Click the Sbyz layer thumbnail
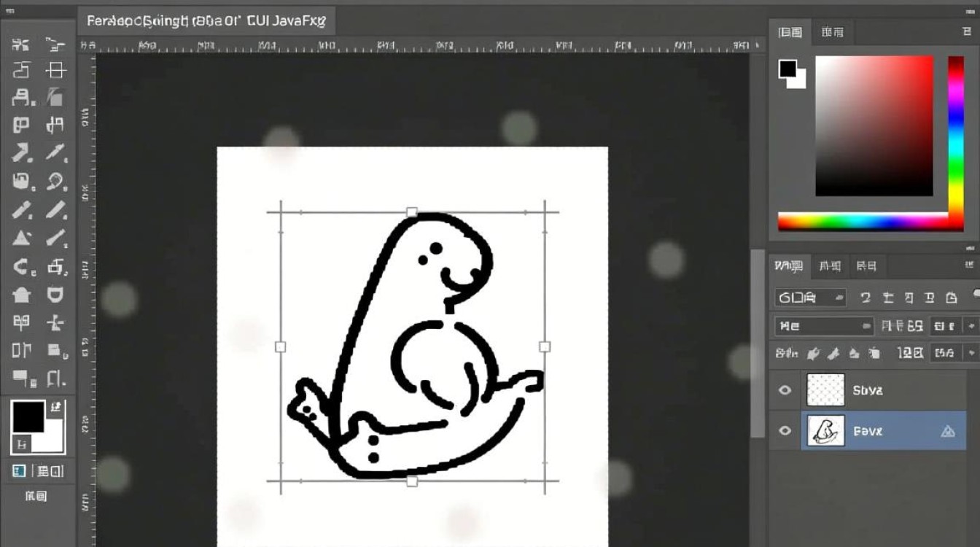 [825, 390]
